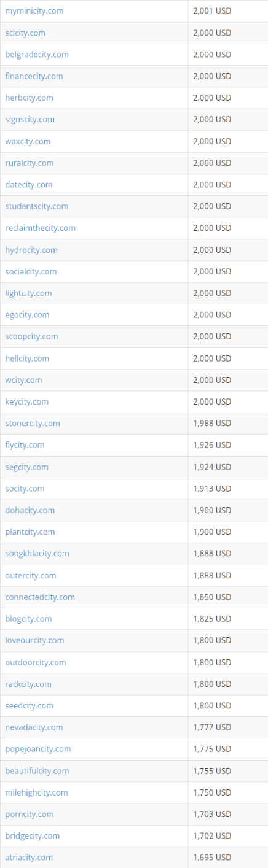This screenshot has height=868, width=268.
Task: Open the wcity.com link
Action: pyautogui.click(x=24, y=380)
